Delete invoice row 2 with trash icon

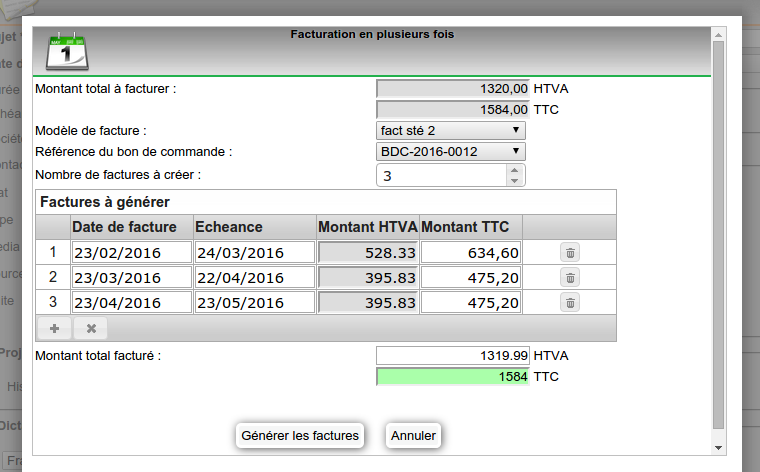[570, 278]
